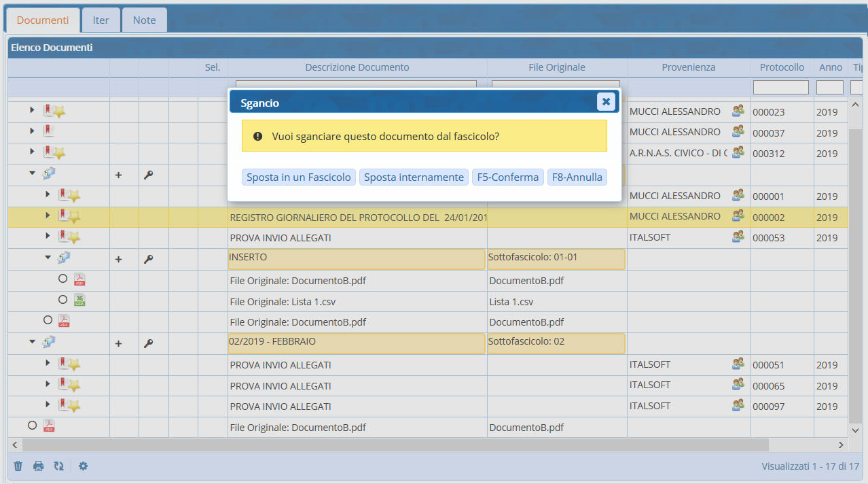Select radio button for Lista 1.csv row
This screenshot has height=484, width=868.
pos(62,299)
